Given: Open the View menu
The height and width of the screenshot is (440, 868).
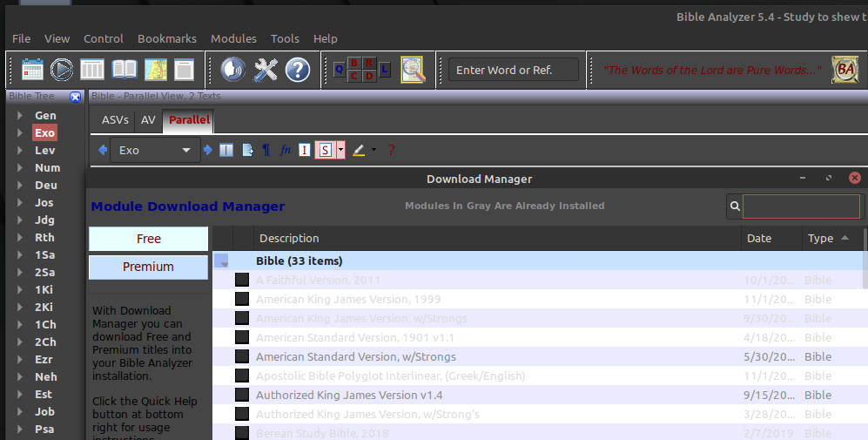Looking at the screenshot, I should [57, 39].
